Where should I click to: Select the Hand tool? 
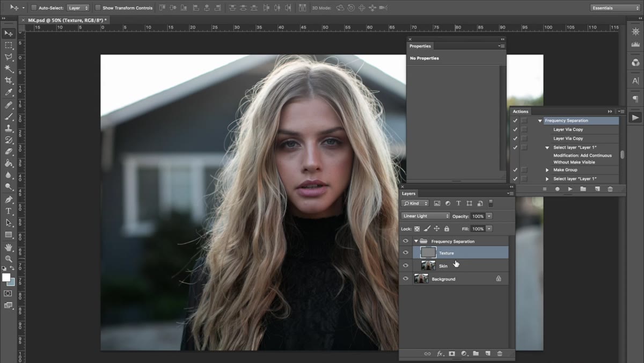pos(8,247)
